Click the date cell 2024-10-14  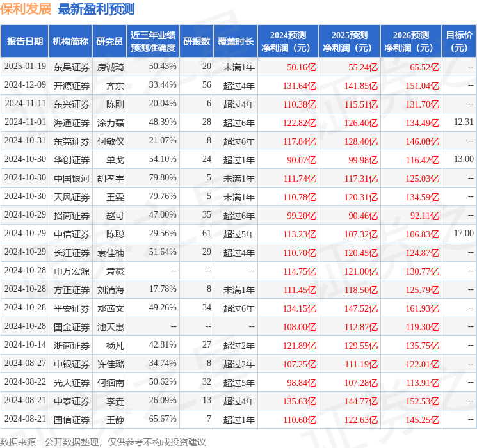[x=25, y=344]
